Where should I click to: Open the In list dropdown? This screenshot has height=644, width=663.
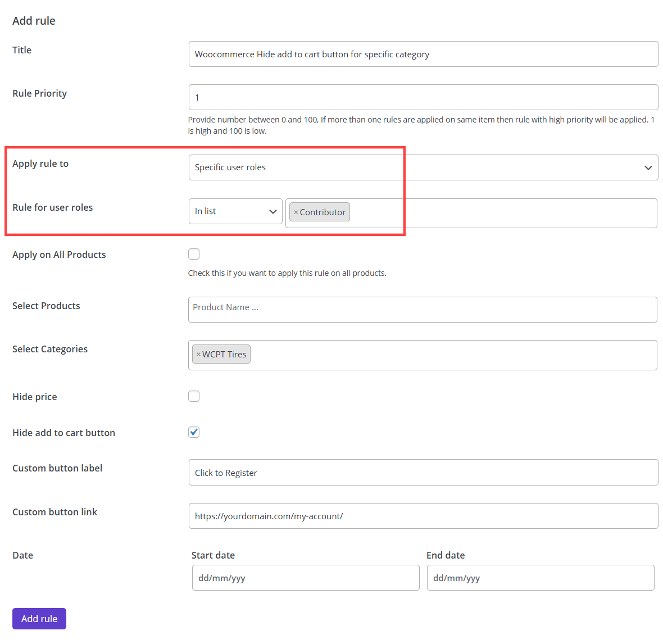235,211
